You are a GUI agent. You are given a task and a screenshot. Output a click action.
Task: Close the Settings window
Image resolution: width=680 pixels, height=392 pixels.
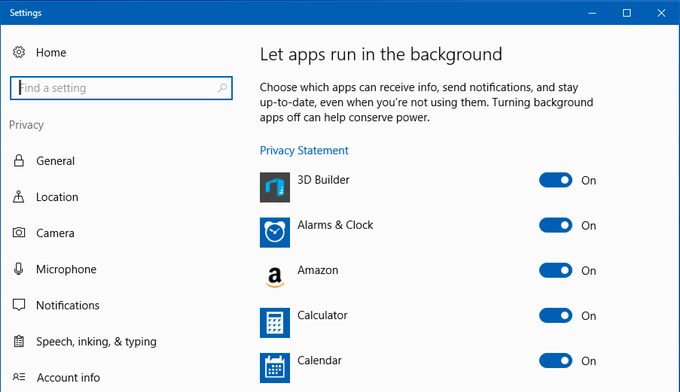pos(661,13)
